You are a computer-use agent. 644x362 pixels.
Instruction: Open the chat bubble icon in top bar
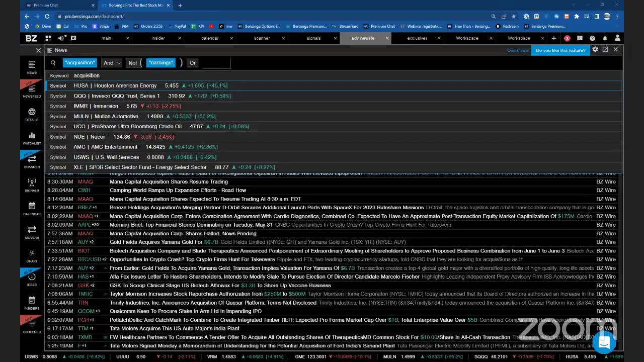(x=73, y=38)
